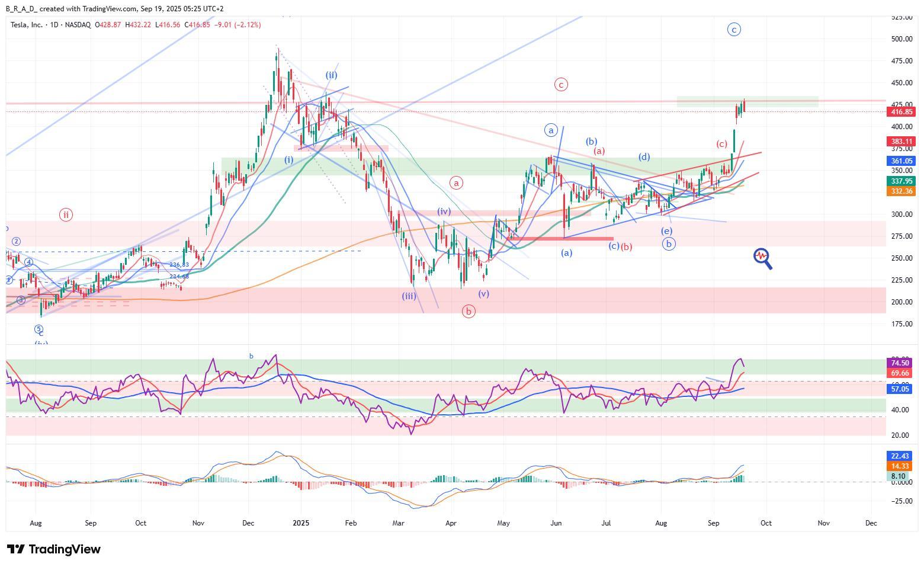Image resolution: width=924 pixels, height=567 pixels.
Task: Select the blue (iii) wave label
Action: (409, 296)
